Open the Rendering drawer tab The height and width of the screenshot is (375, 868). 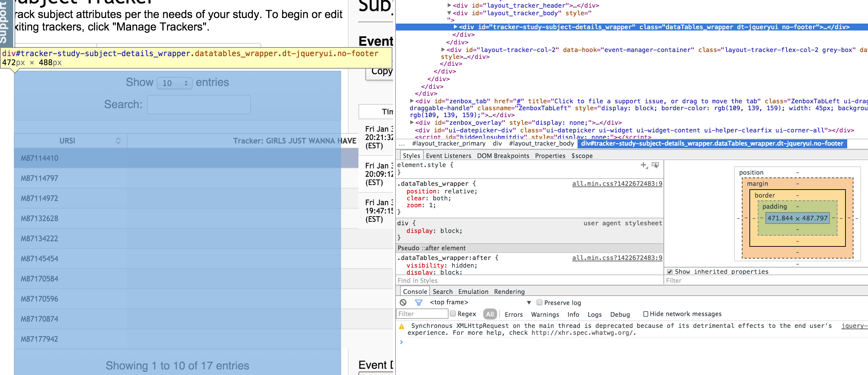pyautogui.click(x=509, y=292)
